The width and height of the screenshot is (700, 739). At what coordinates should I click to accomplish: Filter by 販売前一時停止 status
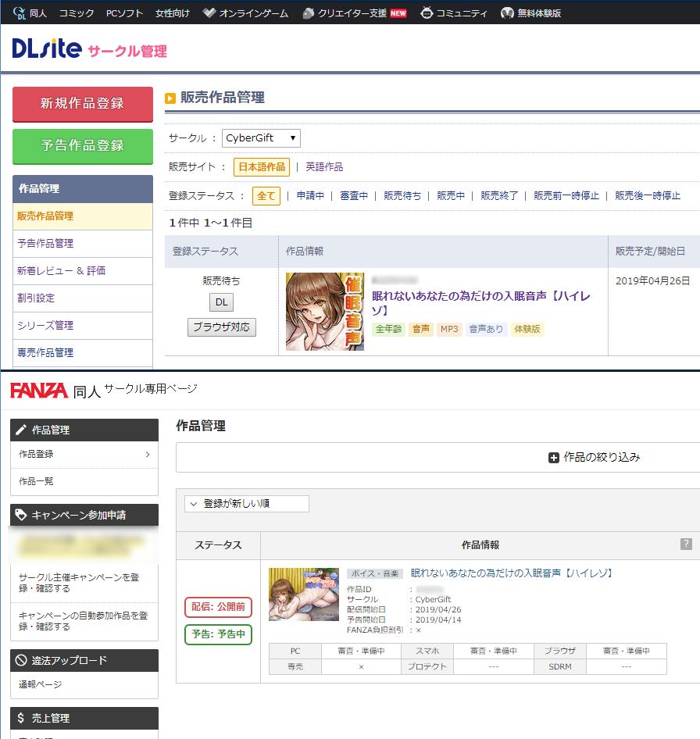566,195
